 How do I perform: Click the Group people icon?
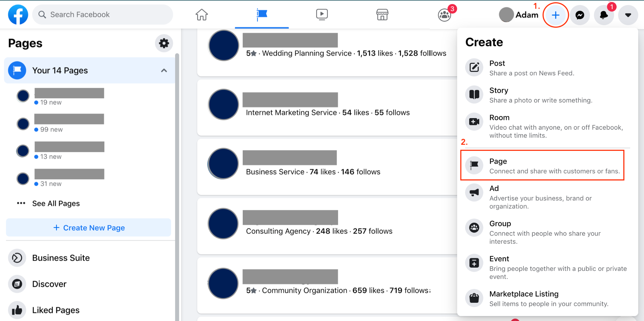[474, 228]
